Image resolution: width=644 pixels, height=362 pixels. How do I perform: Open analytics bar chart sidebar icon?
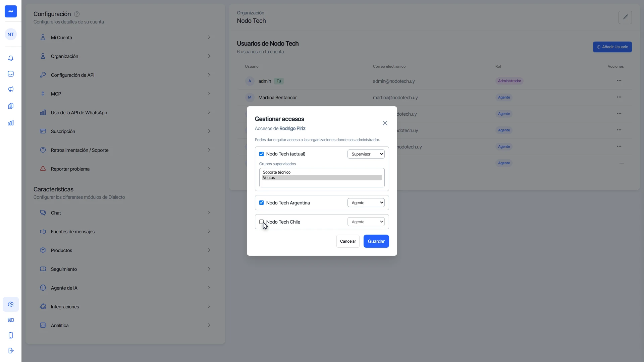pos(11,123)
